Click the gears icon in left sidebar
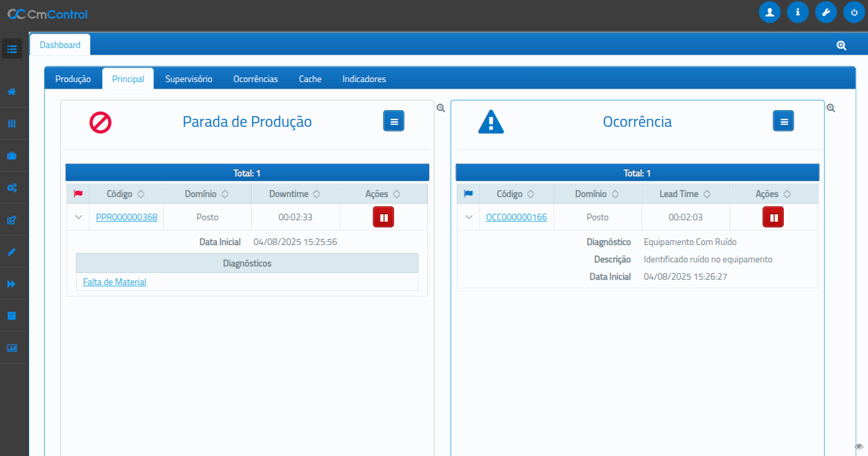Image resolution: width=868 pixels, height=456 pixels. (11, 188)
